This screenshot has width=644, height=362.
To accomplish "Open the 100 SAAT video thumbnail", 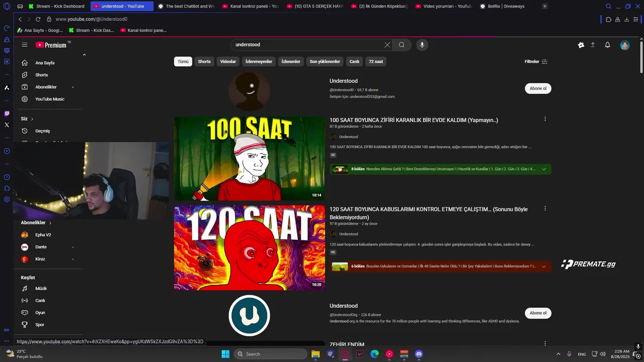I will (x=250, y=159).
